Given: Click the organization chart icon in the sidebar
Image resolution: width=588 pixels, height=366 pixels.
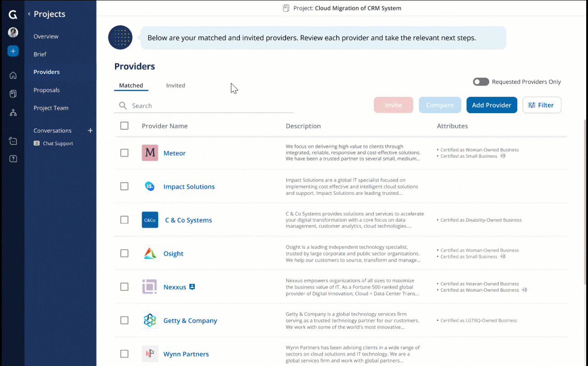Looking at the screenshot, I should (13, 112).
